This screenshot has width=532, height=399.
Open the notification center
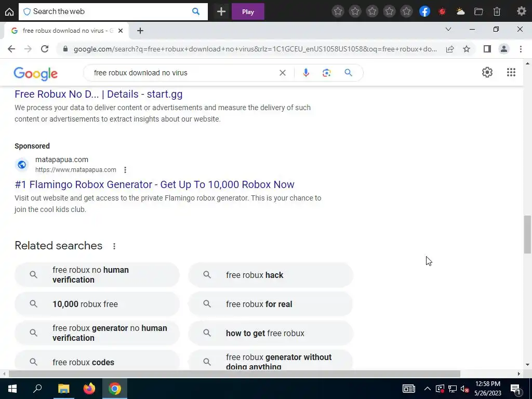pos(516,389)
